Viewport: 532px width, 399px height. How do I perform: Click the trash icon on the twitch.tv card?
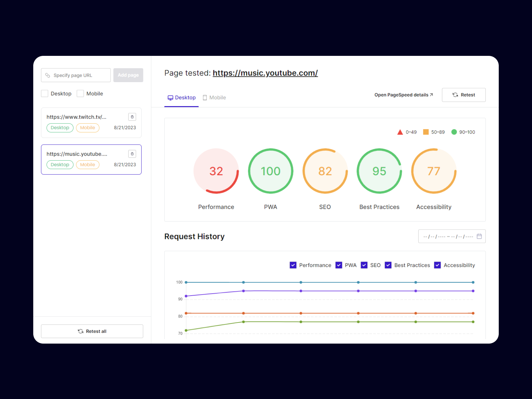pos(132,117)
